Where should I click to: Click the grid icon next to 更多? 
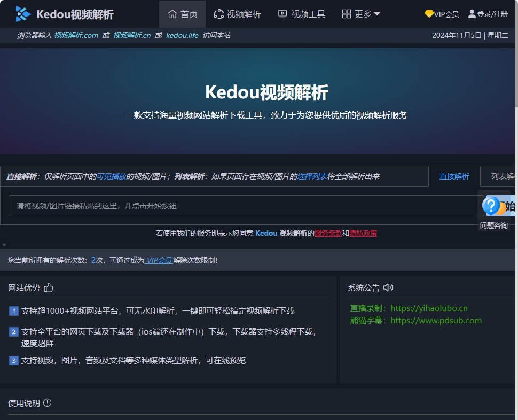pos(346,14)
